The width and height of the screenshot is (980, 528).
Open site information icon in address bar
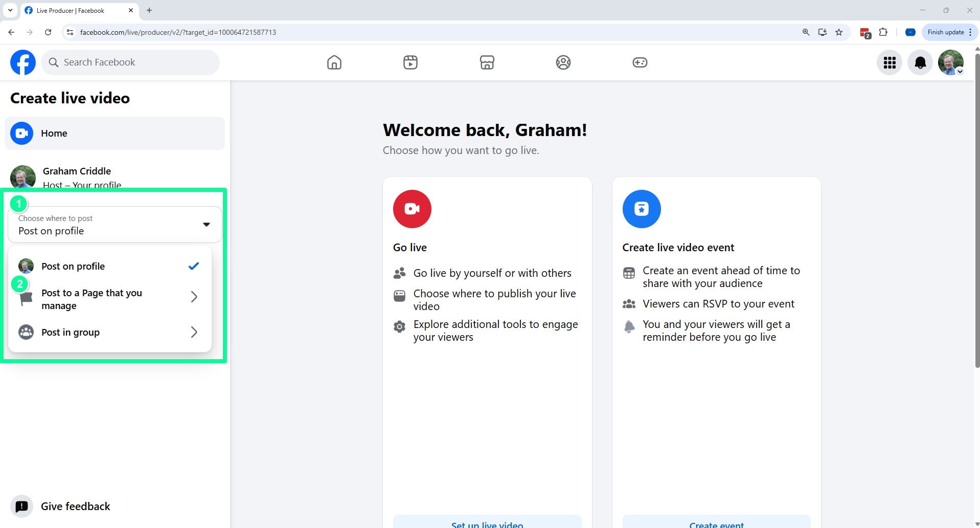70,32
